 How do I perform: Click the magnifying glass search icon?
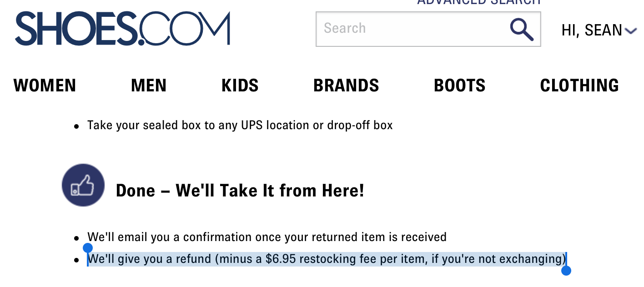tap(521, 29)
